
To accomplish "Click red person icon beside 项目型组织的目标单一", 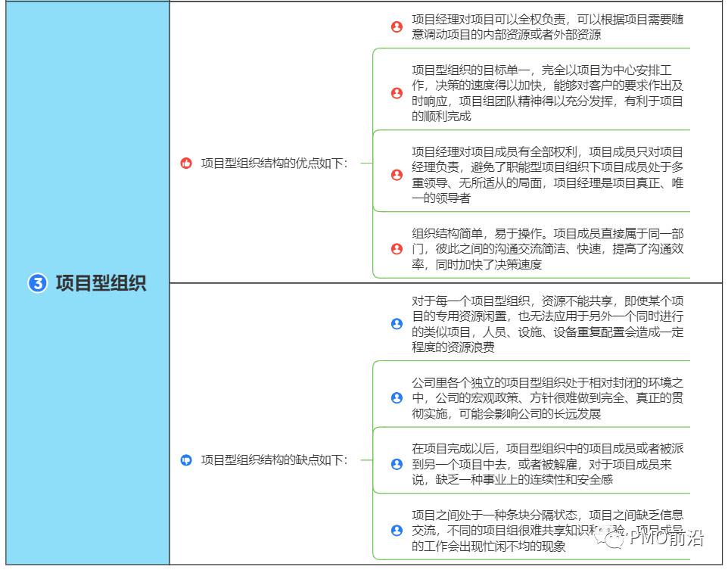I will tap(397, 93).
